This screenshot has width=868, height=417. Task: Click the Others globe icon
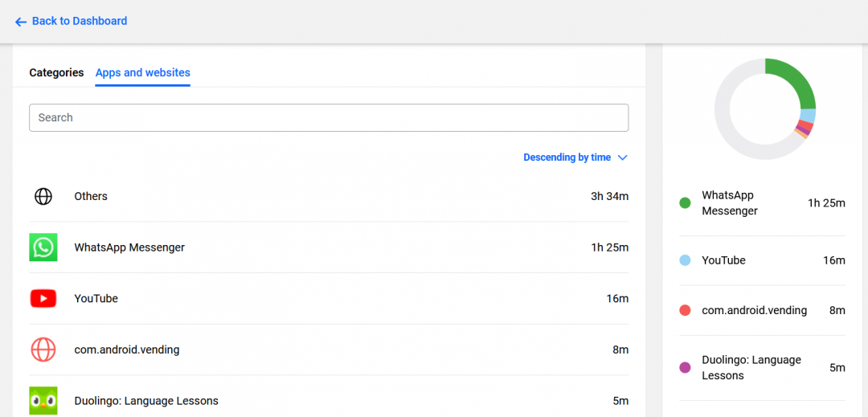pos(43,196)
